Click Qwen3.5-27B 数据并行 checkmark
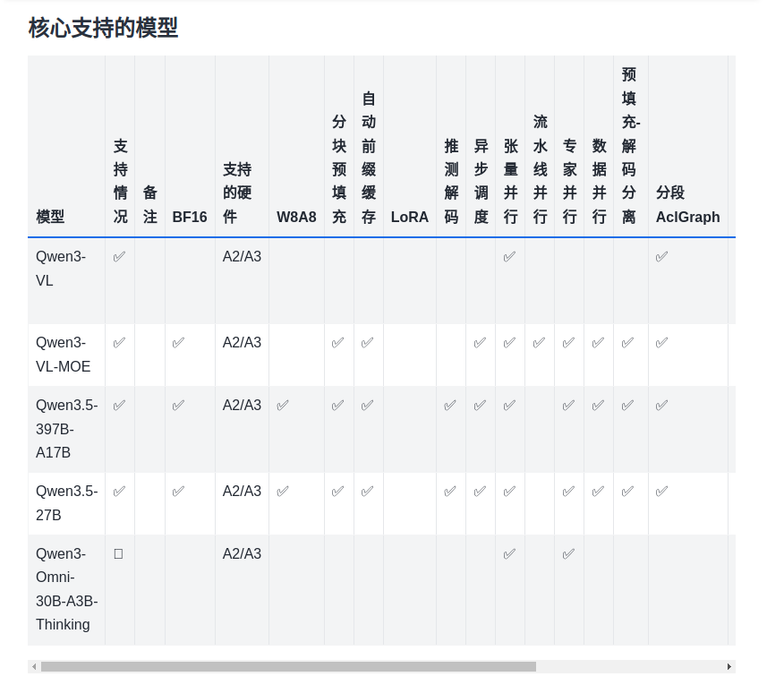The width and height of the screenshot is (784, 685). click(x=598, y=492)
